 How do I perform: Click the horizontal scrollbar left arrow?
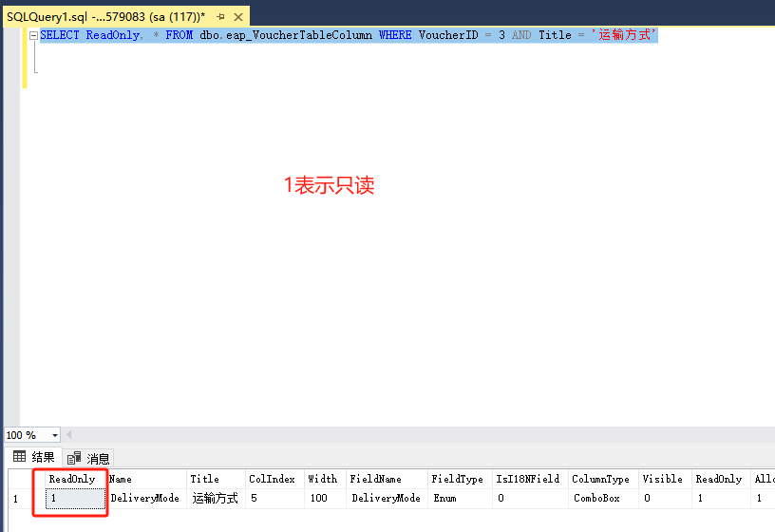coord(68,434)
